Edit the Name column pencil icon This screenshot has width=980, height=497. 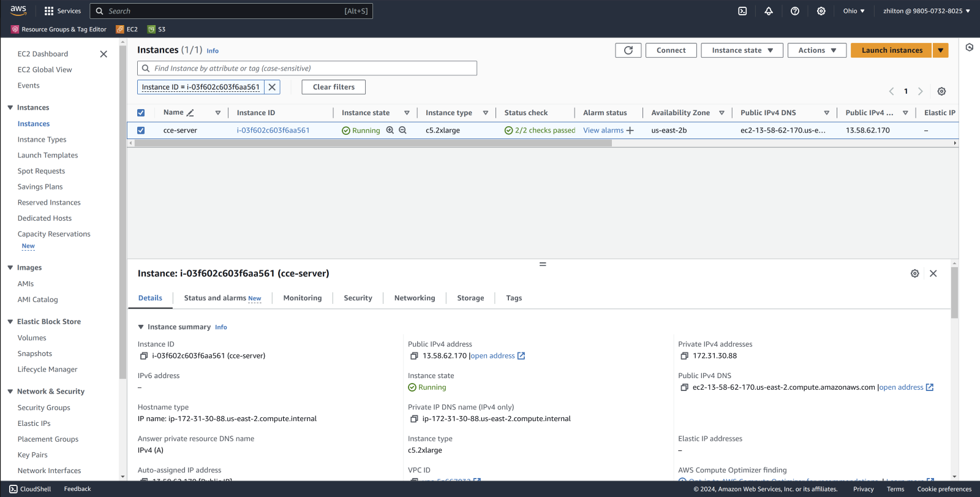point(190,113)
